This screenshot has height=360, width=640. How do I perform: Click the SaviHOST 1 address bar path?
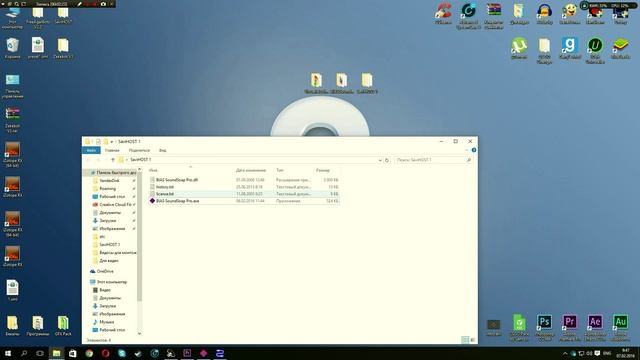[140, 160]
